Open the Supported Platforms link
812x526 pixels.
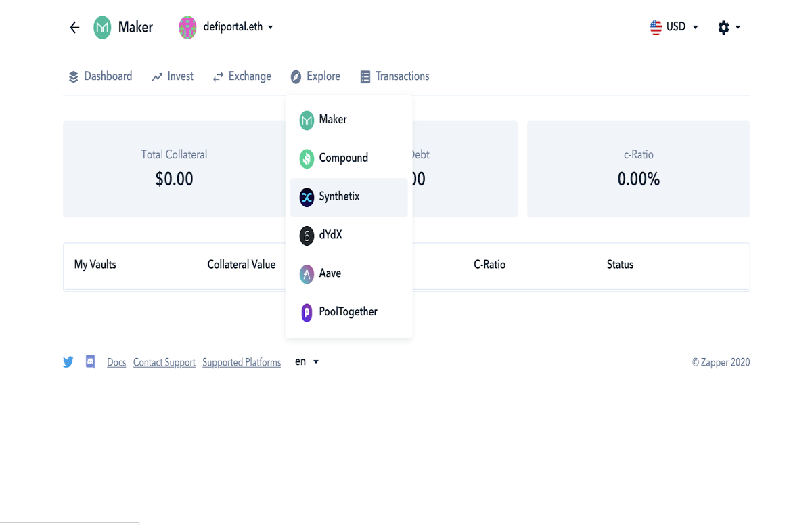click(242, 363)
